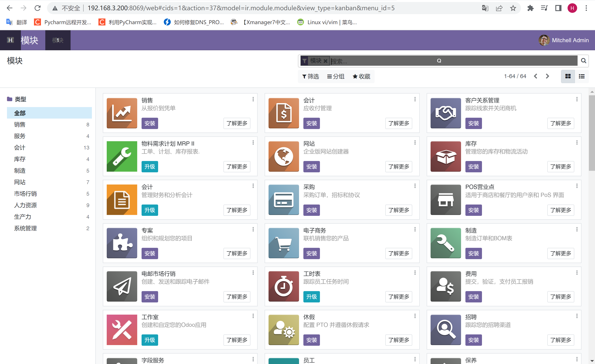
Task: Click the vertical page scrollbar
Action: 592,133
